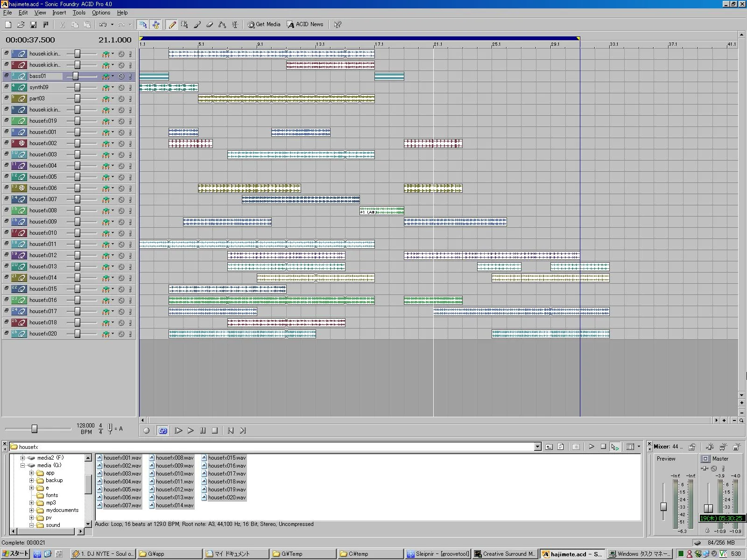Solo the synth09 track
This screenshot has height=560, width=747.
130,87
